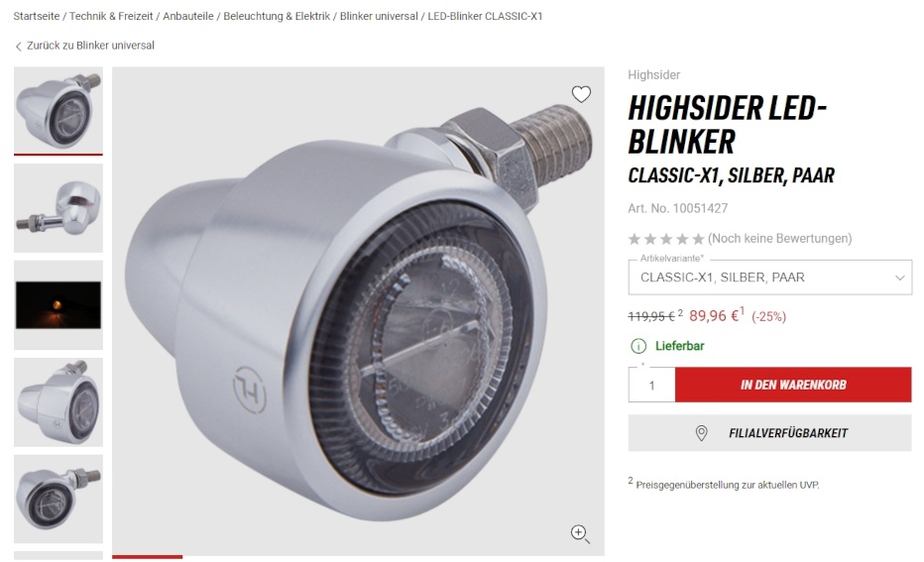Click the Lieferbar info icon
Image resolution: width=924 pixels, height=562 pixels.
638,346
